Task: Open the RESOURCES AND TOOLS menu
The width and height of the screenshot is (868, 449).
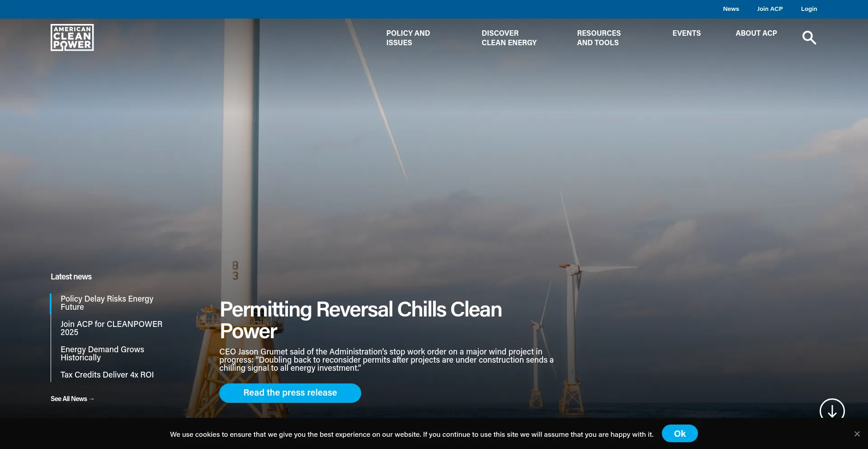Action: click(599, 38)
